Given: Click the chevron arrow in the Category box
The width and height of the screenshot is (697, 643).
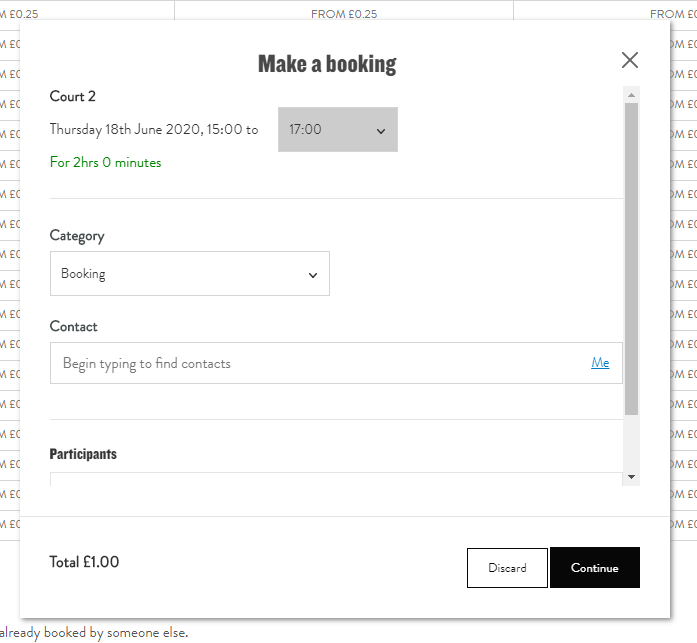Looking at the screenshot, I should tap(313, 275).
